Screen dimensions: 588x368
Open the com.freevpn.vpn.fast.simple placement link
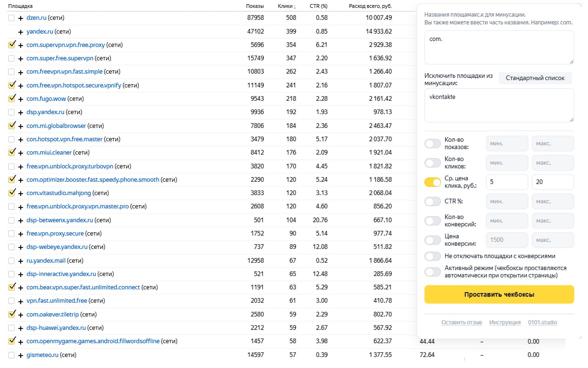point(64,72)
